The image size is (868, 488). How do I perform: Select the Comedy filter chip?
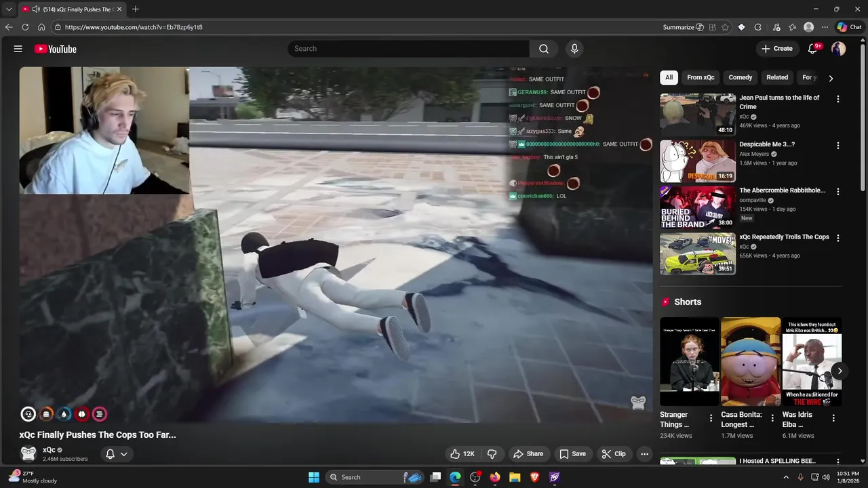(x=741, y=77)
